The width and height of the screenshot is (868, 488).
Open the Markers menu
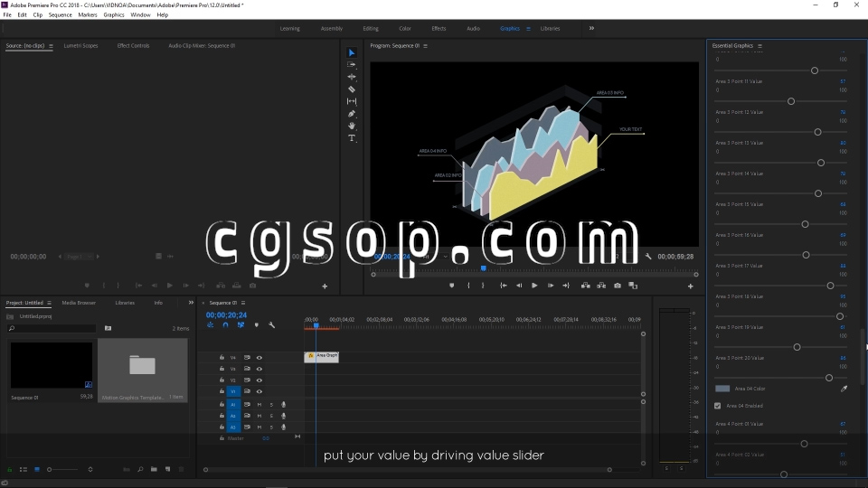pyautogui.click(x=88, y=15)
